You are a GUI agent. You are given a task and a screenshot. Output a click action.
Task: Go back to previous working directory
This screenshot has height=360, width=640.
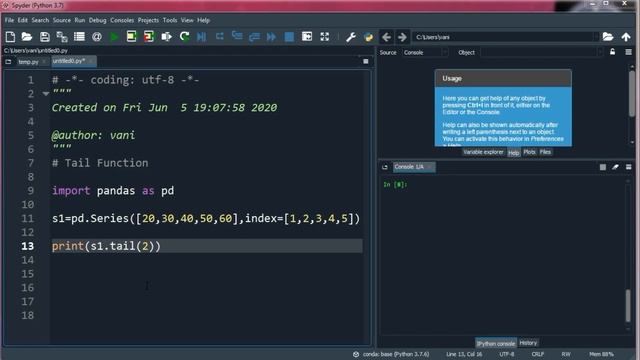(x=387, y=37)
